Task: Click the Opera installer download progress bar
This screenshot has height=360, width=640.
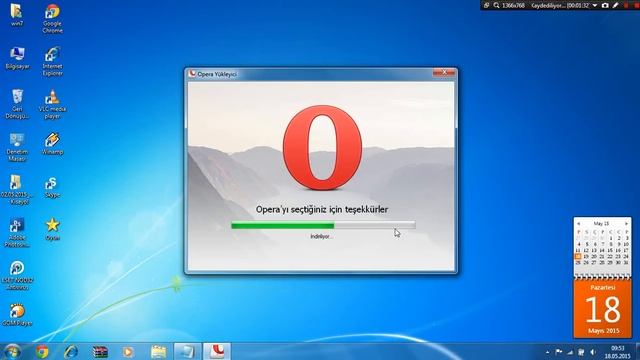Action: pyautogui.click(x=323, y=225)
